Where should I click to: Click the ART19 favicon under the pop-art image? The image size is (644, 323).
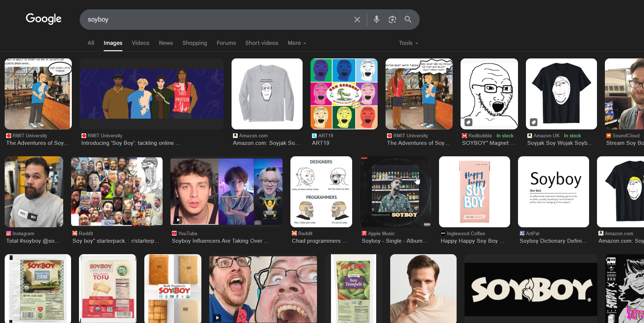click(x=314, y=136)
